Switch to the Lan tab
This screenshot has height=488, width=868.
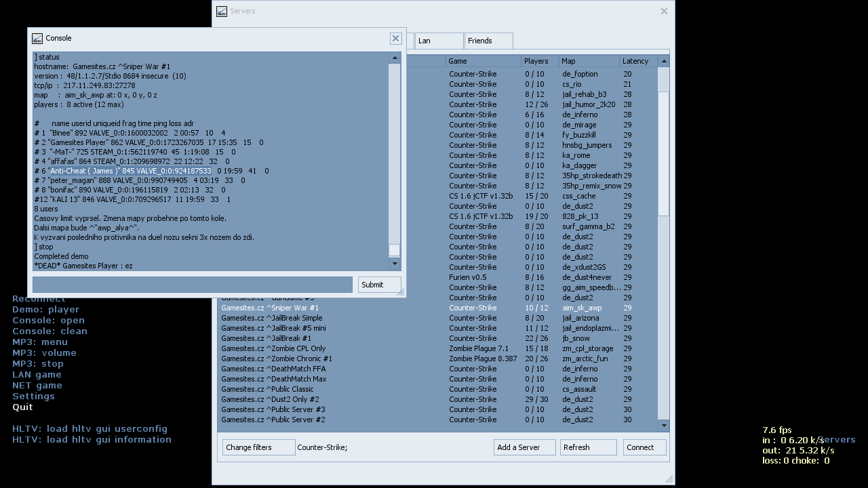pos(438,41)
